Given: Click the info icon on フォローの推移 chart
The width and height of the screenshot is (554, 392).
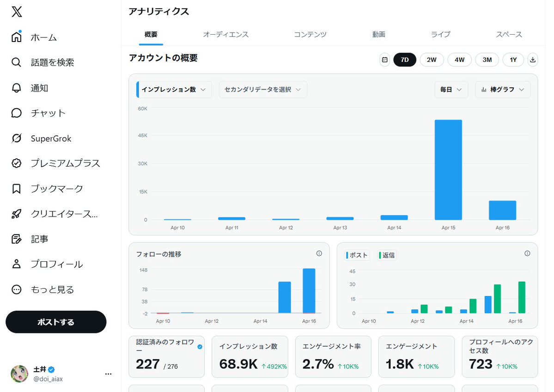Looking at the screenshot, I should [319, 253].
